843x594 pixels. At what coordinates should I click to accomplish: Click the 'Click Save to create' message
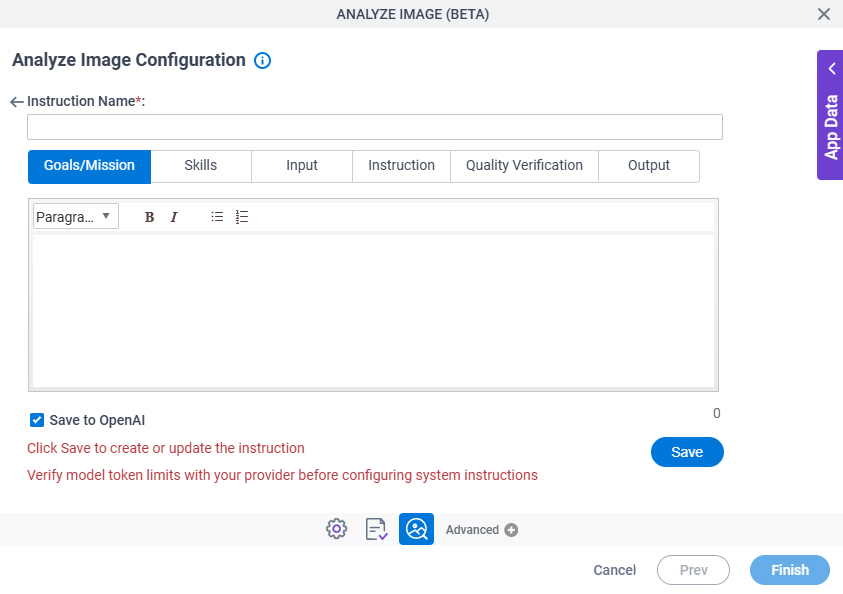[166, 448]
